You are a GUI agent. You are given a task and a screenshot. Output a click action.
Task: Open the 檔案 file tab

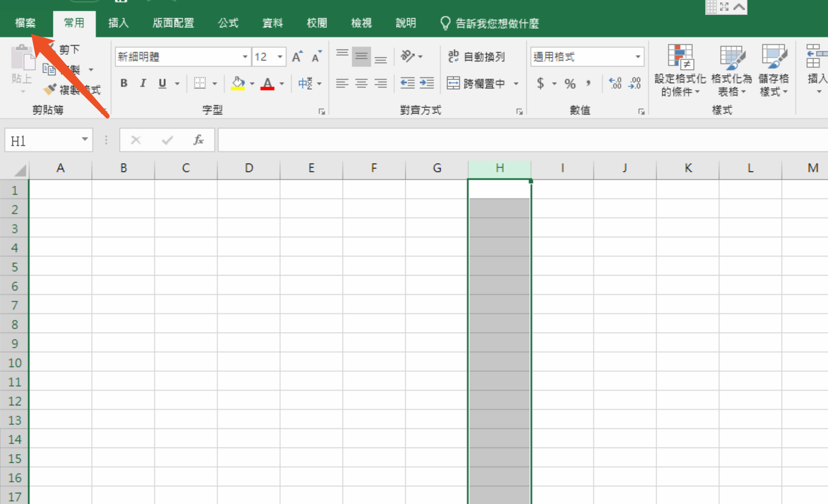[x=25, y=23]
